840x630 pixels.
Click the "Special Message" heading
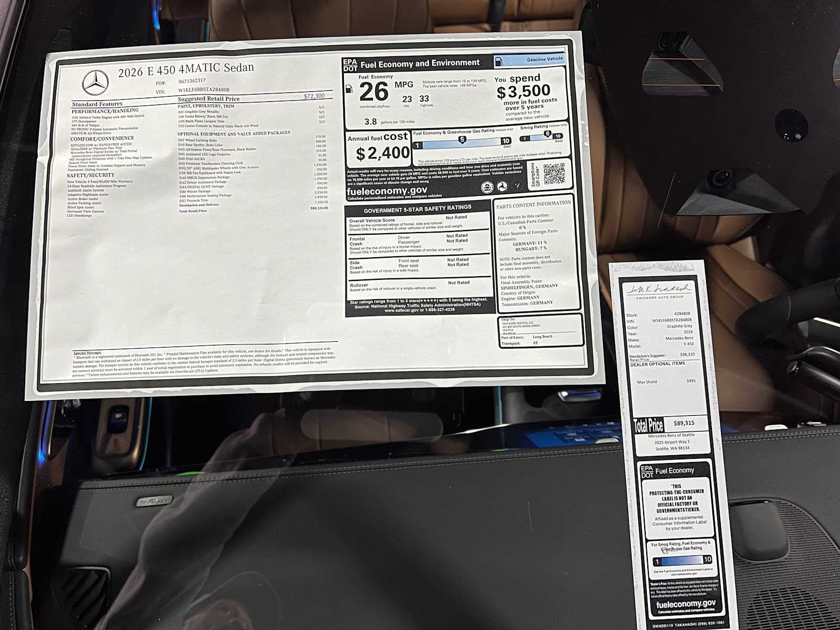pos(88,353)
